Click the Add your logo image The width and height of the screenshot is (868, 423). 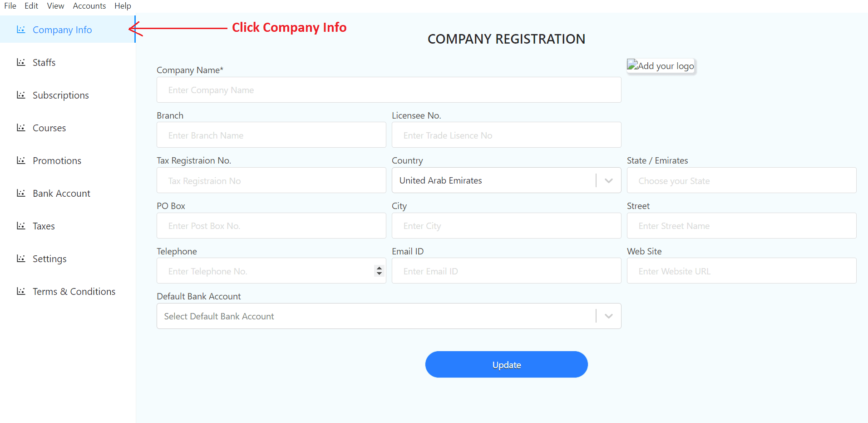coord(661,66)
